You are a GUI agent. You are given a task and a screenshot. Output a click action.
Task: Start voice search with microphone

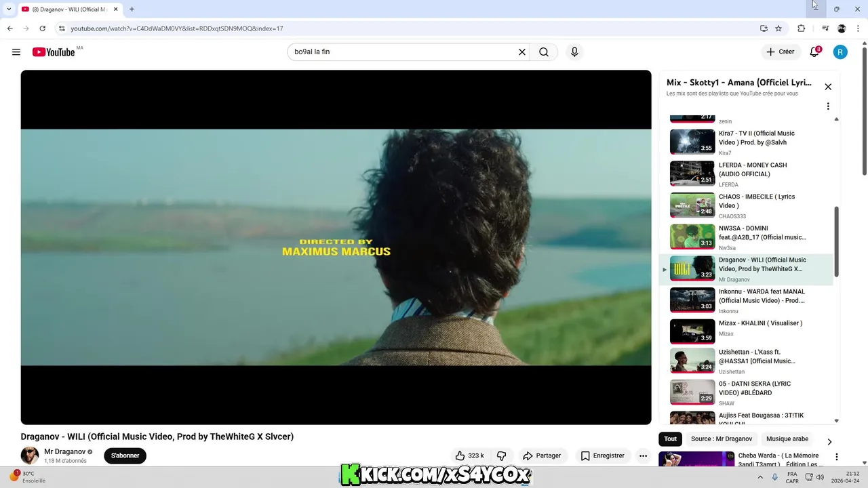[574, 52]
